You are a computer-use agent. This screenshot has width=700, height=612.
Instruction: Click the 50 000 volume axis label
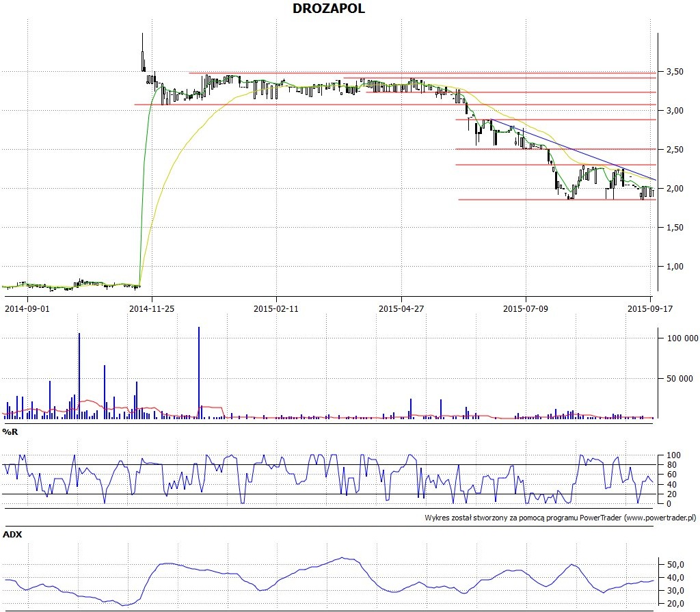(x=679, y=378)
